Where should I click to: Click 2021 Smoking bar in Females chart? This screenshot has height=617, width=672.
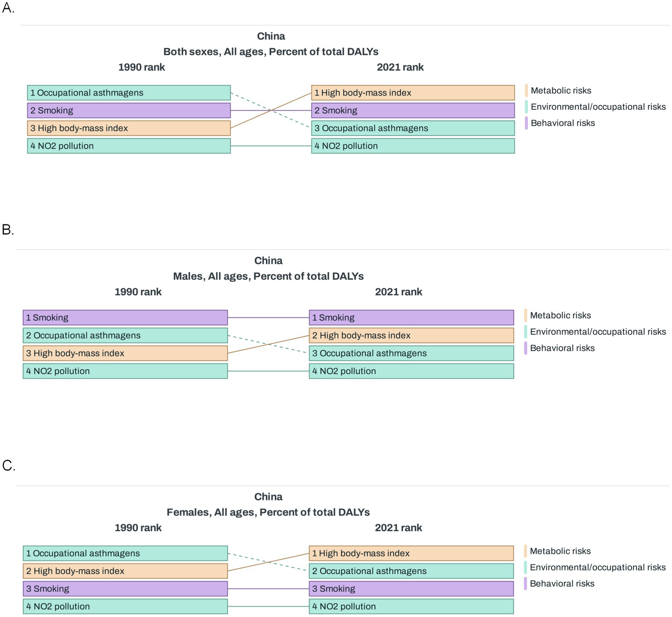click(x=411, y=589)
